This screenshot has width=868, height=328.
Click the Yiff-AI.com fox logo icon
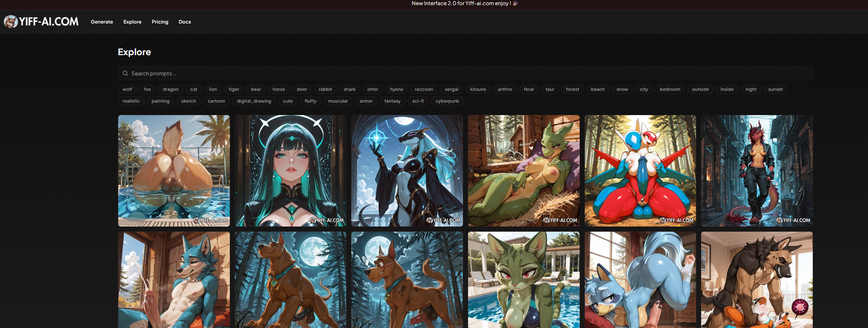11,22
